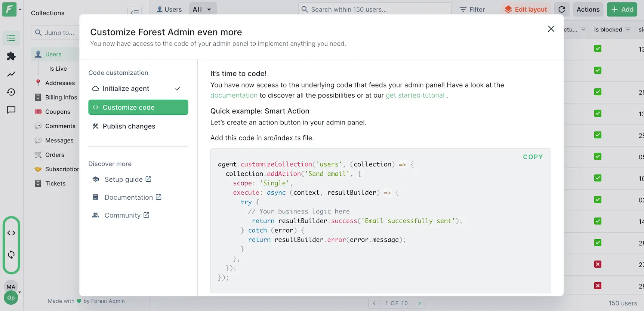Click the Users tab header

[x=169, y=9]
